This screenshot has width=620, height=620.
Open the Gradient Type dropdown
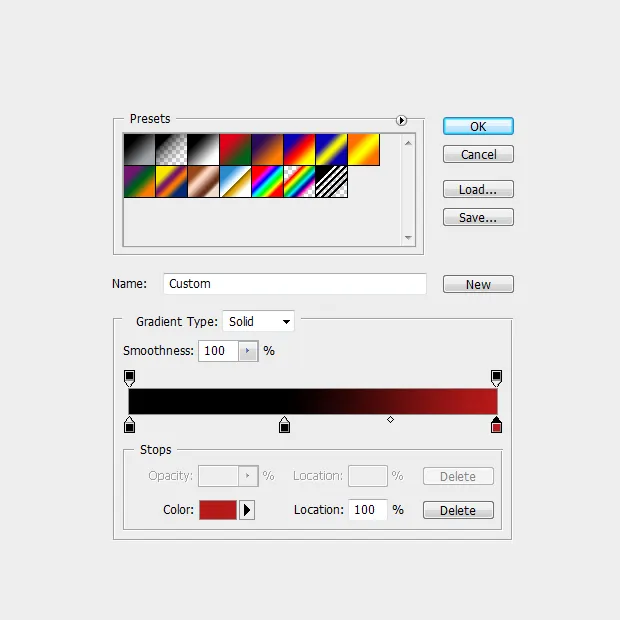[259, 322]
